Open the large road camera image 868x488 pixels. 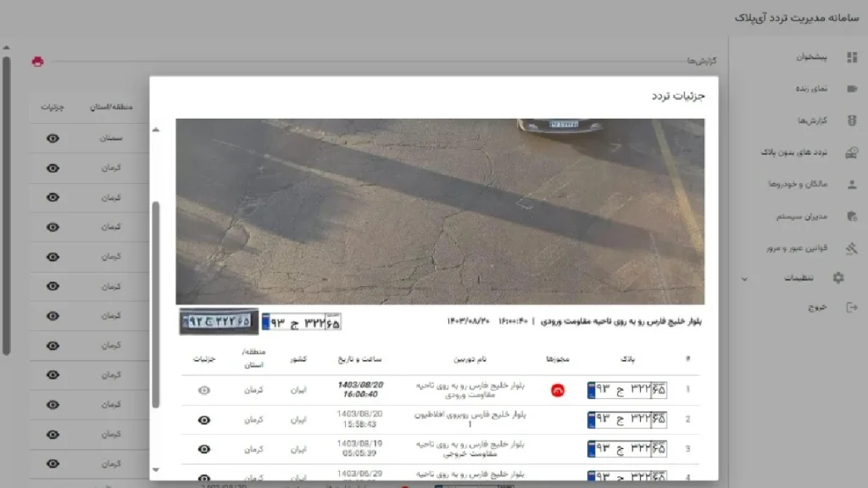(x=440, y=211)
